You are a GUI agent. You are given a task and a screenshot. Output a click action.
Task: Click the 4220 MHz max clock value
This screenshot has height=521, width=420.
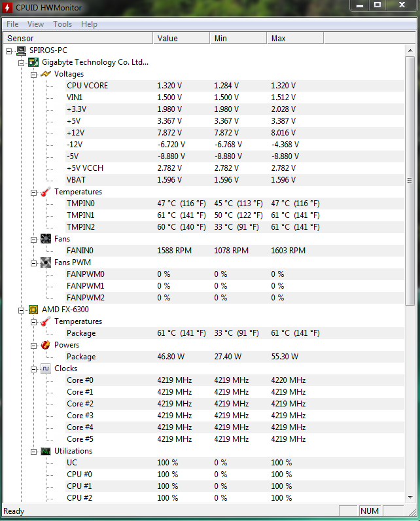coord(289,380)
